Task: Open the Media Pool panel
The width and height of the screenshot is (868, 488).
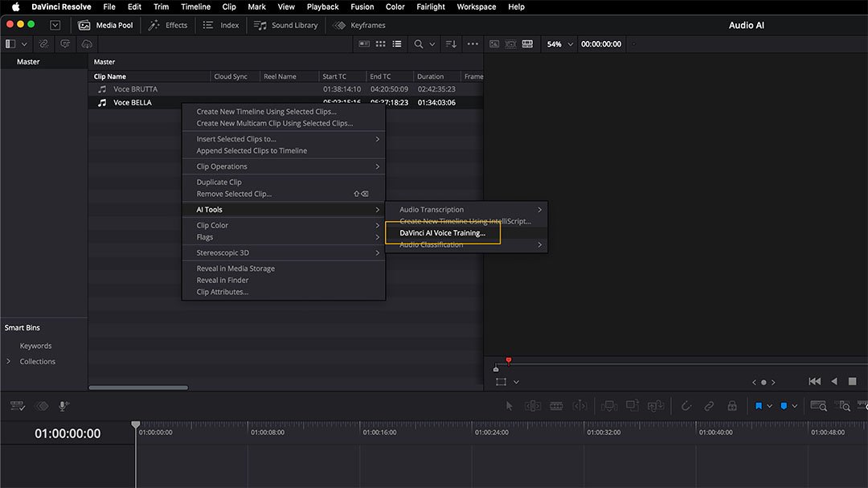Action: [106, 25]
